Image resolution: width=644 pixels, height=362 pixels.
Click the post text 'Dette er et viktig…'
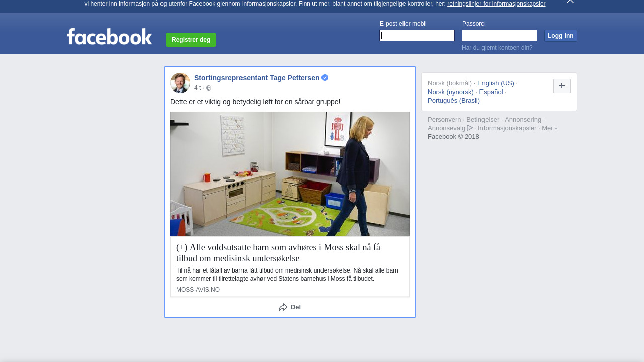point(255,102)
